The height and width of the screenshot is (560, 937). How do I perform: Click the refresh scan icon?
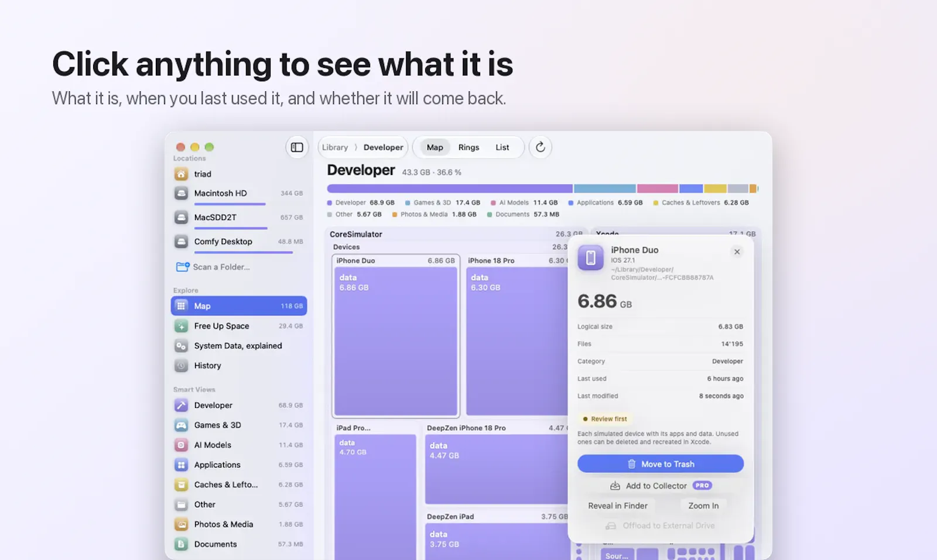click(x=541, y=147)
